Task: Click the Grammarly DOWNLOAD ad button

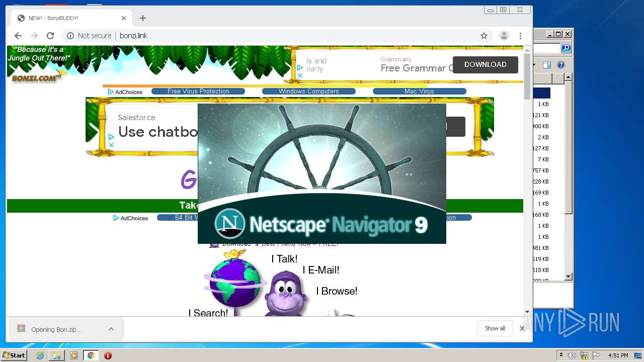Action: [x=486, y=64]
